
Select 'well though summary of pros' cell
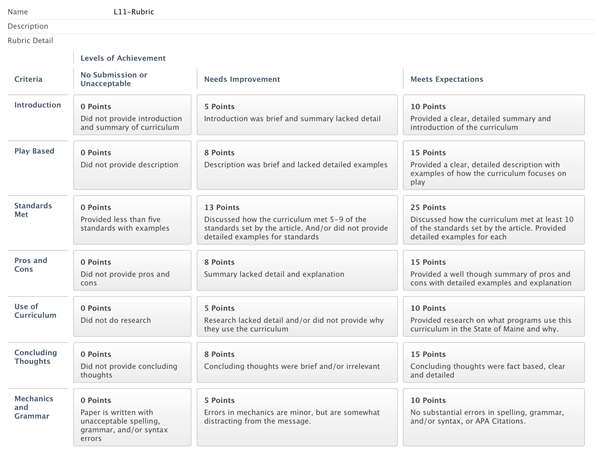pos(494,271)
